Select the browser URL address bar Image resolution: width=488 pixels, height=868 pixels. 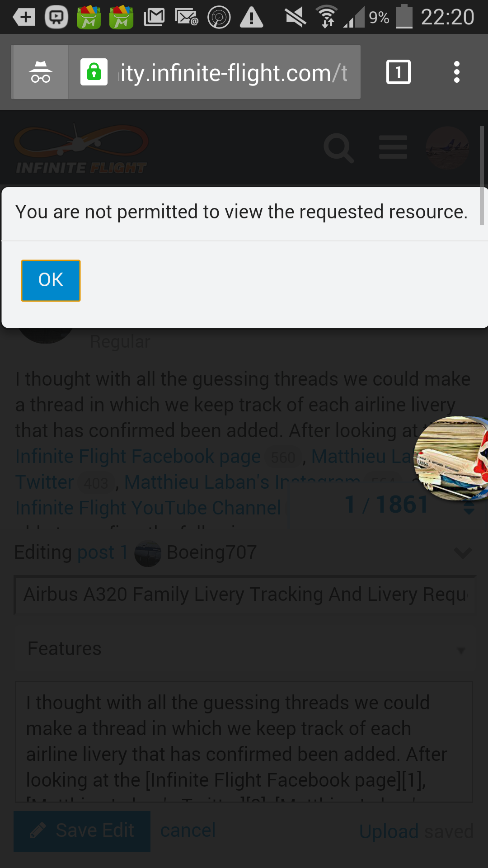[x=214, y=72]
